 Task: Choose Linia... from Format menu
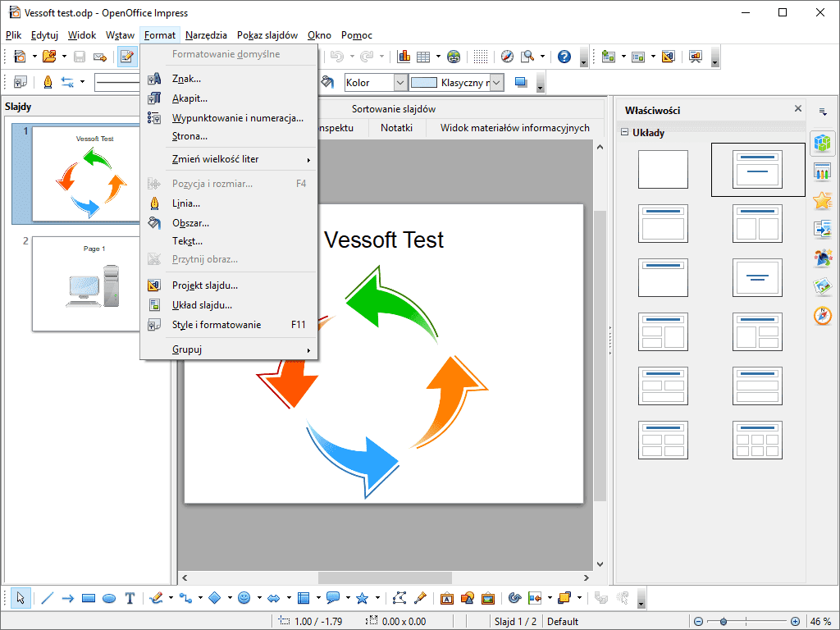point(228,203)
